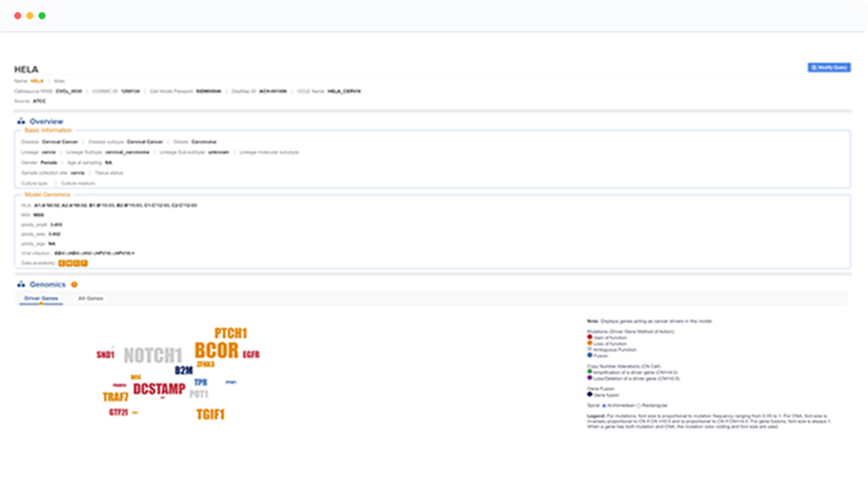Click the orange HELA name link
This screenshot has width=868, height=480.
[x=37, y=81]
